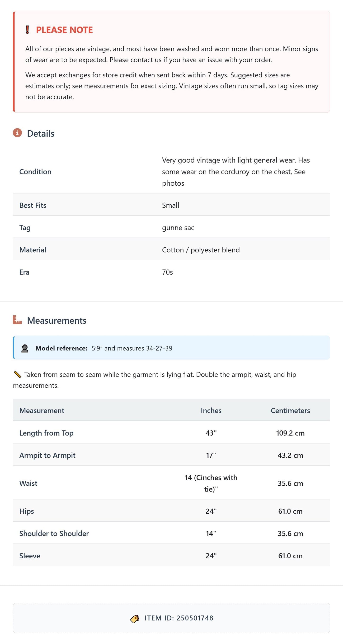Click the Inches column header

coord(211,410)
